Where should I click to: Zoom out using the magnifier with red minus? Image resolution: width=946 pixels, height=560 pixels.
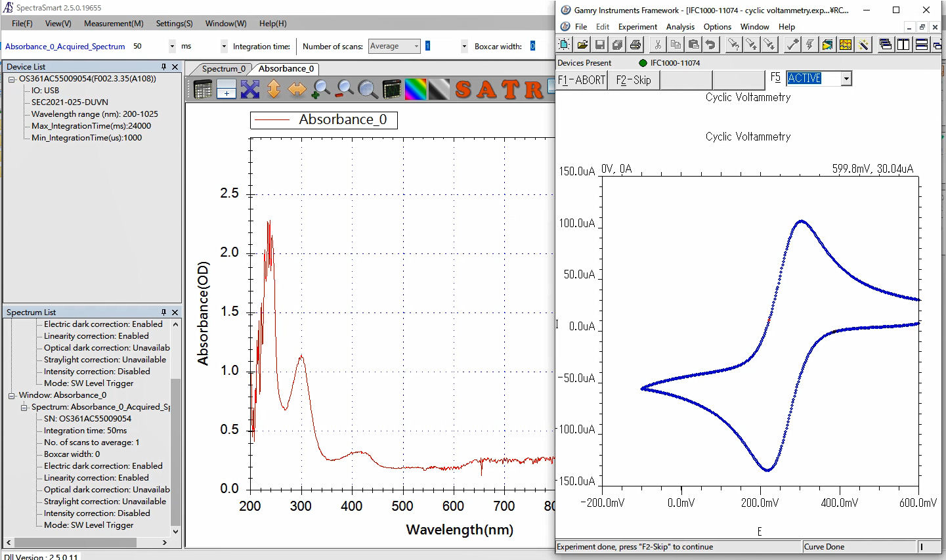tap(345, 89)
